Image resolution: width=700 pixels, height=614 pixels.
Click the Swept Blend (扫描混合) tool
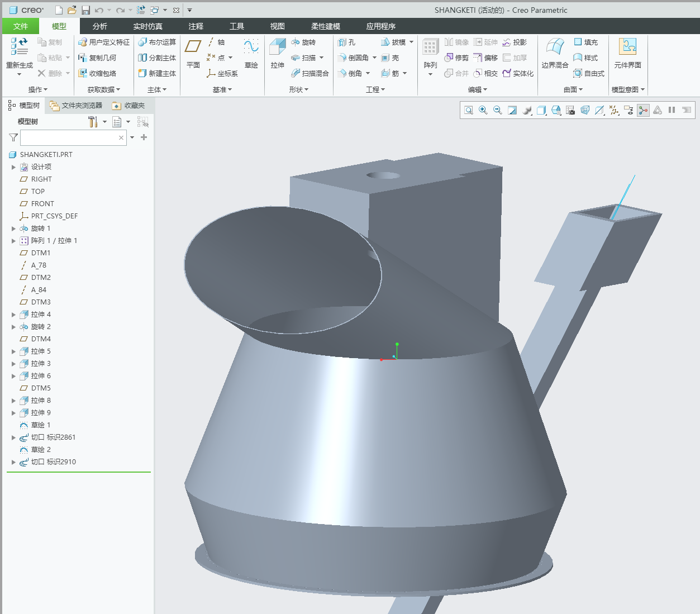tap(310, 74)
